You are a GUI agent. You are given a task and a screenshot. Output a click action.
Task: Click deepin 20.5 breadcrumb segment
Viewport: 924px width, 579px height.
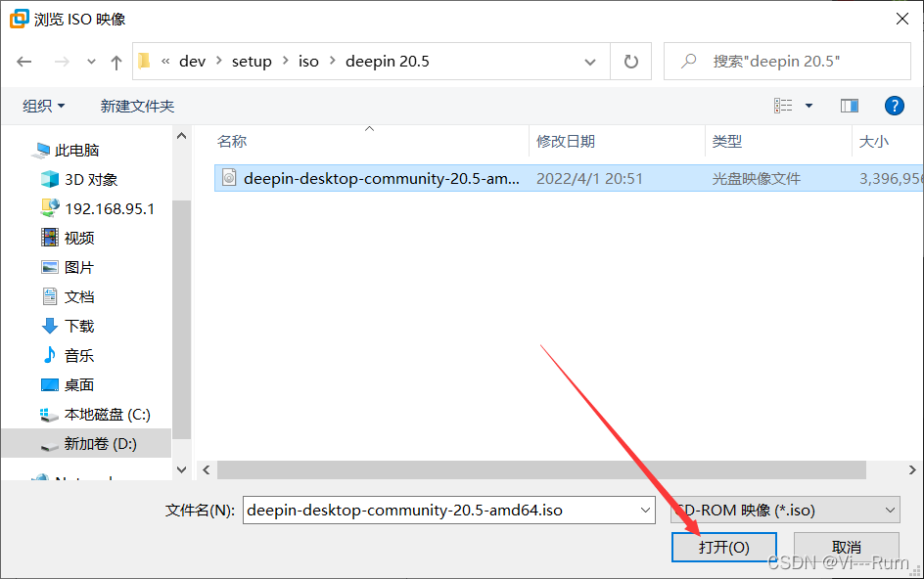[388, 62]
